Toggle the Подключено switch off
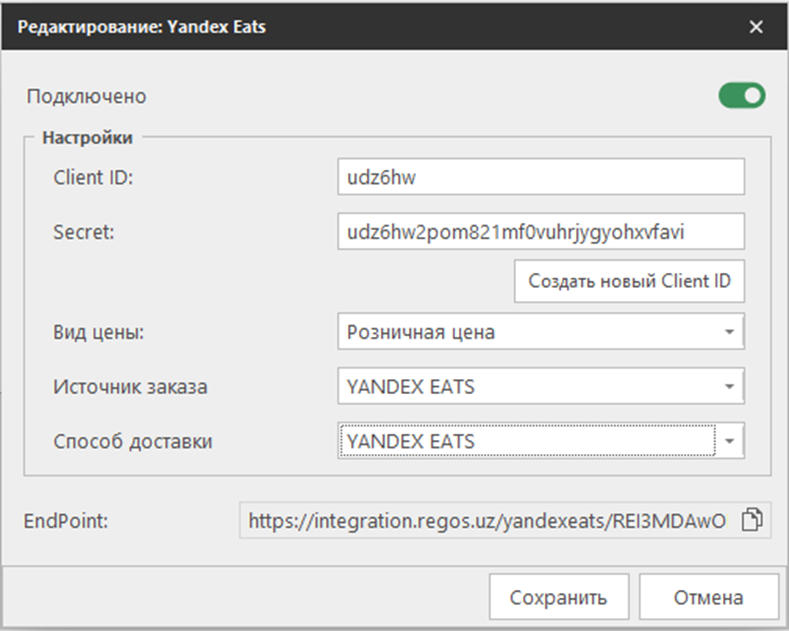The height and width of the screenshot is (631, 789). click(x=741, y=96)
